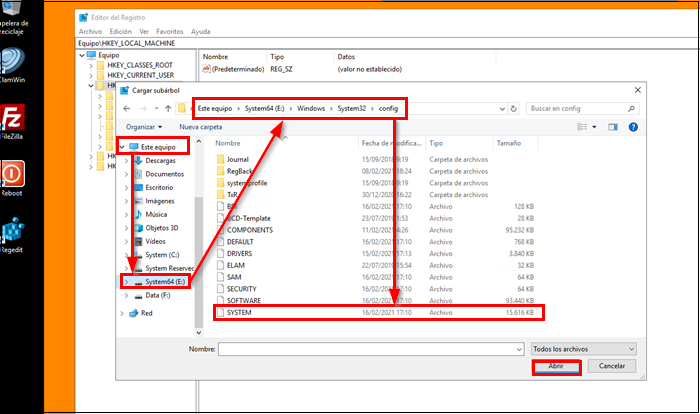700x414 pixels.
Task: Open the ClamWin desktop shortcut
Action: (x=12, y=65)
